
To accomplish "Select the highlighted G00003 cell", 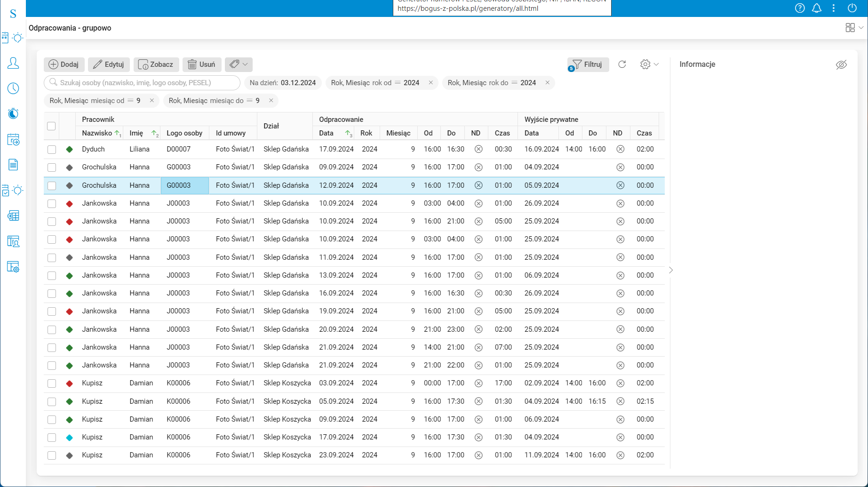I will coord(185,185).
